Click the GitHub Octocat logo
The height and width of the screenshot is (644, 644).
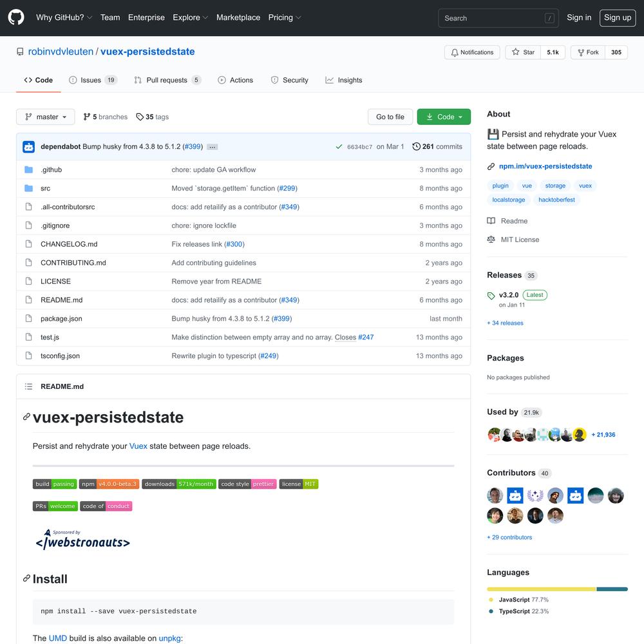(x=16, y=17)
